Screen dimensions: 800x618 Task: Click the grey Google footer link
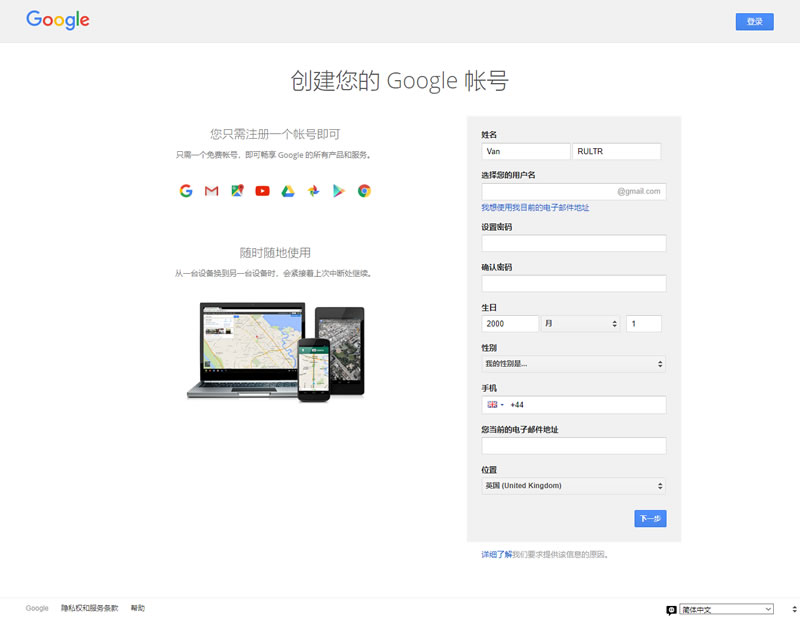(37, 608)
